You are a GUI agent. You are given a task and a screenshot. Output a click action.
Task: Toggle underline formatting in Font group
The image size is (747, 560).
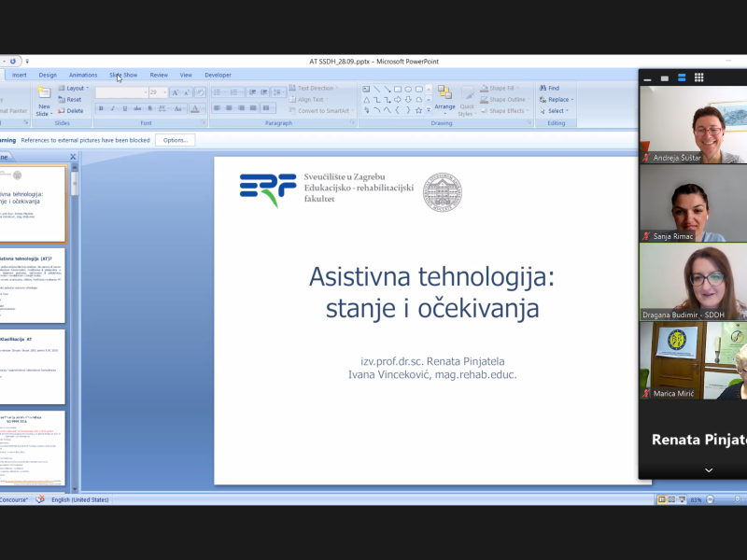123,108
